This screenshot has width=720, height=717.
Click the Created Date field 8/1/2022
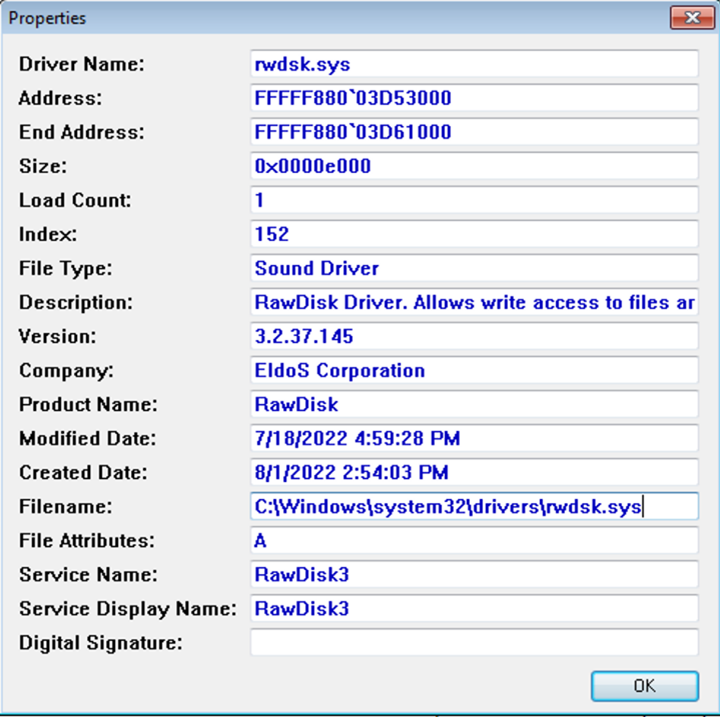point(474,472)
